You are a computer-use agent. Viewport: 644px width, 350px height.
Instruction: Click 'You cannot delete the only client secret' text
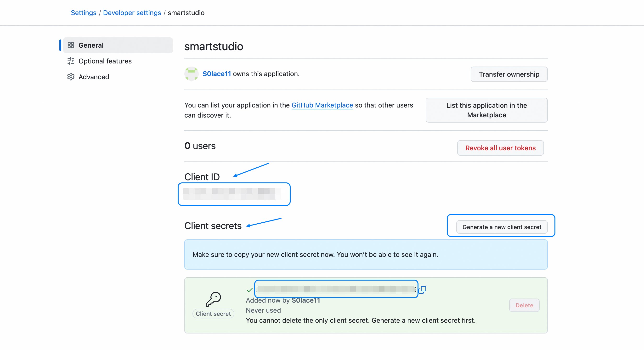tap(361, 320)
